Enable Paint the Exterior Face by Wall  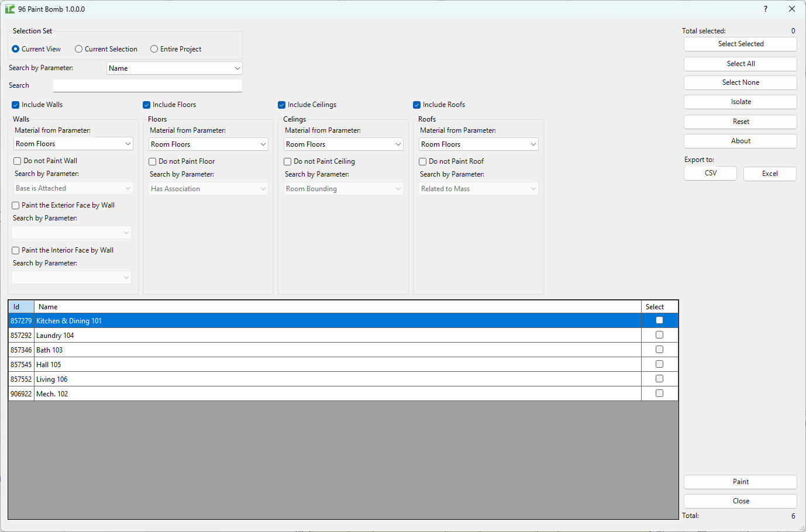(x=15, y=205)
